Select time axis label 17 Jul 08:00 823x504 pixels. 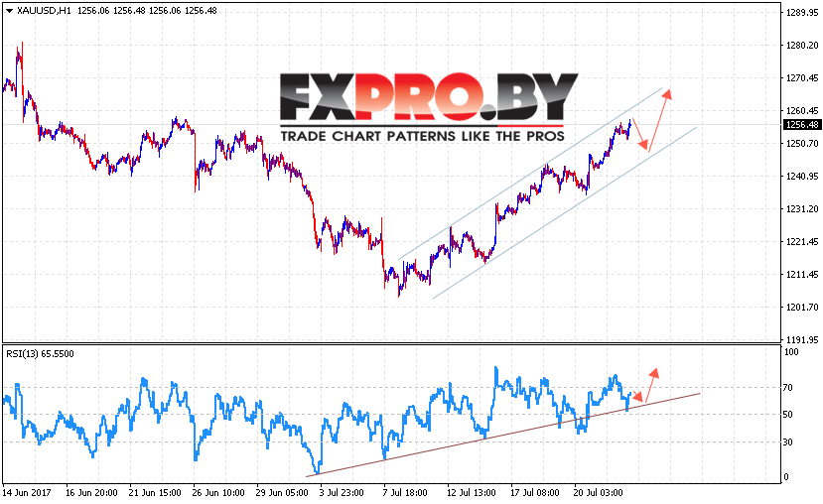click(534, 493)
